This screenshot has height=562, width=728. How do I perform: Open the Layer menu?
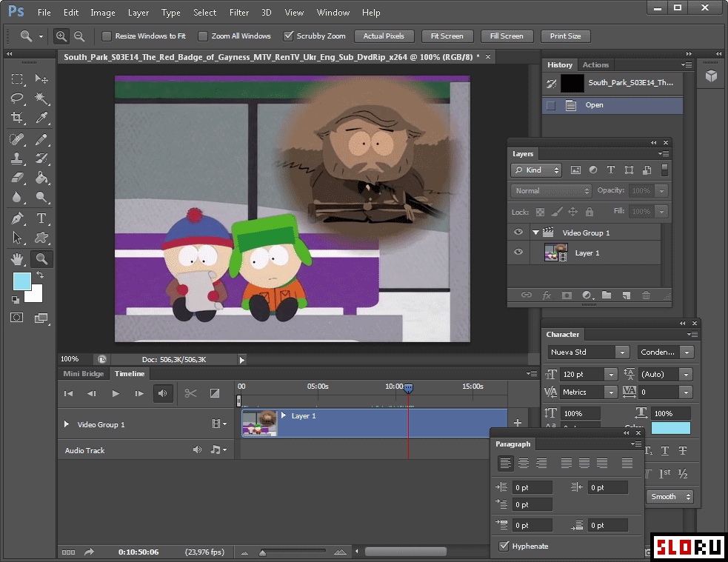click(x=138, y=13)
